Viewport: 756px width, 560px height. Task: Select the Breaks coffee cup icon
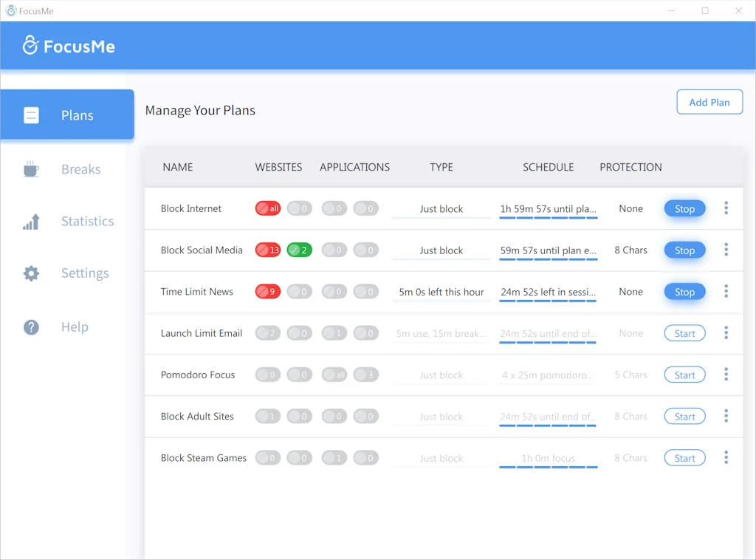(x=31, y=168)
